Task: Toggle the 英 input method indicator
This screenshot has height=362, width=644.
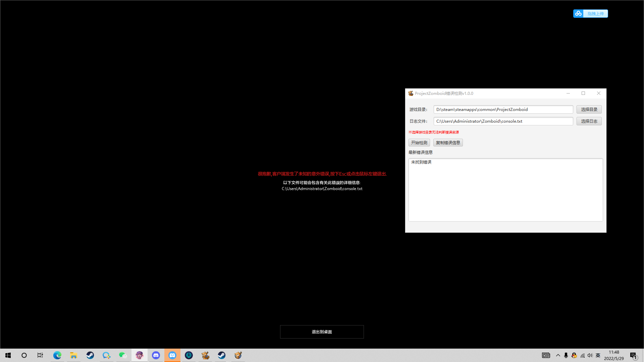Action: pos(598,355)
